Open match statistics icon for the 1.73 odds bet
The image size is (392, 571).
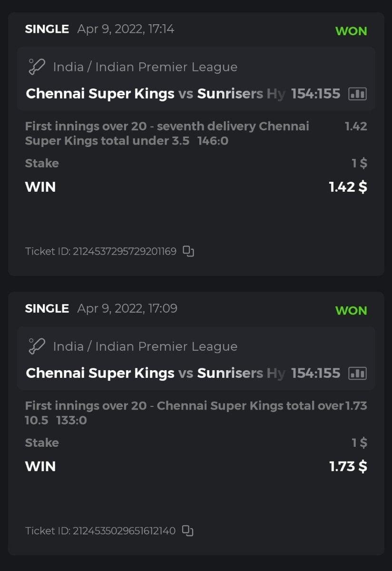coord(358,373)
